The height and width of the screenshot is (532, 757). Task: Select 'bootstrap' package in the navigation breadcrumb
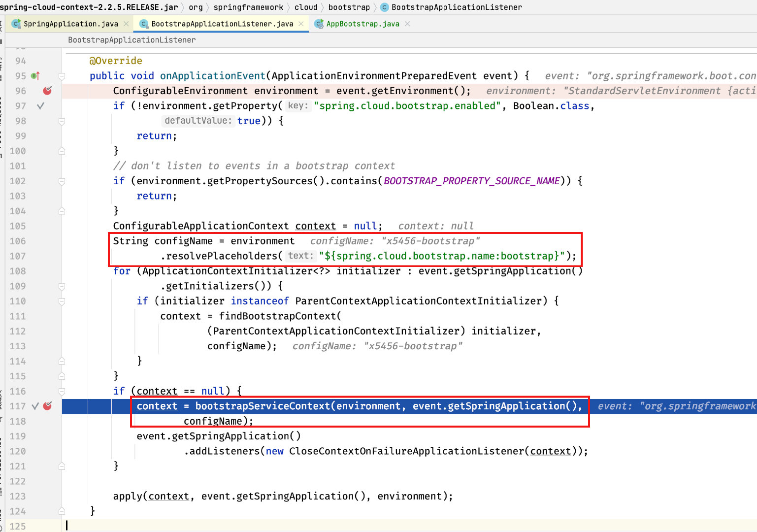coord(349,7)
